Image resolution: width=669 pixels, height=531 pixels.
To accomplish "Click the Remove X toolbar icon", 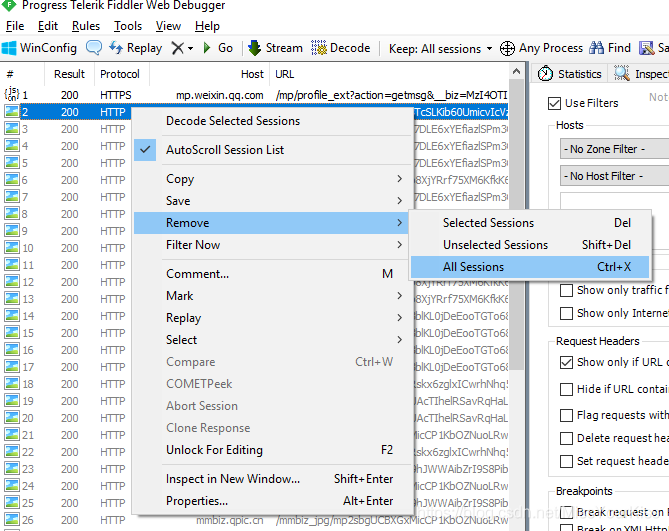I will point(177,48).
